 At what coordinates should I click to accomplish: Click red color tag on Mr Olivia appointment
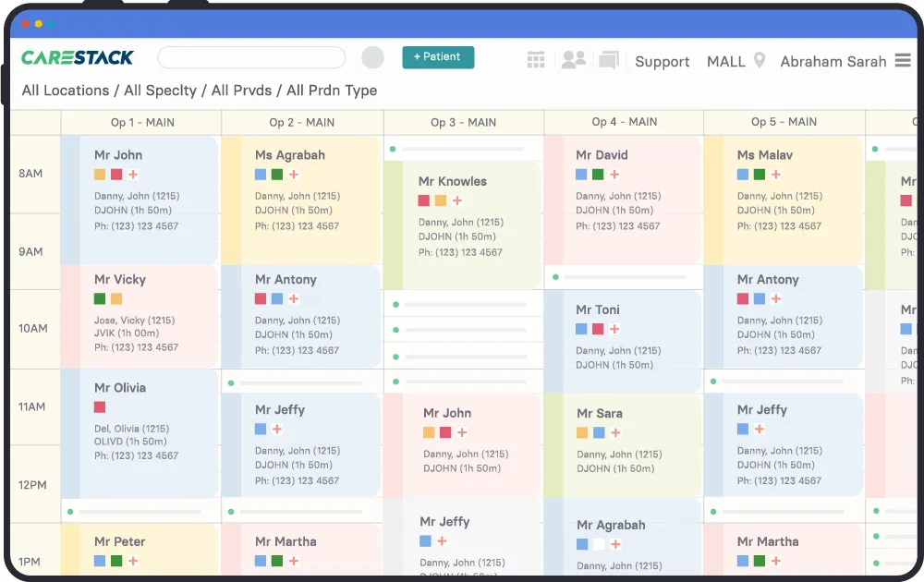[100, 407]
